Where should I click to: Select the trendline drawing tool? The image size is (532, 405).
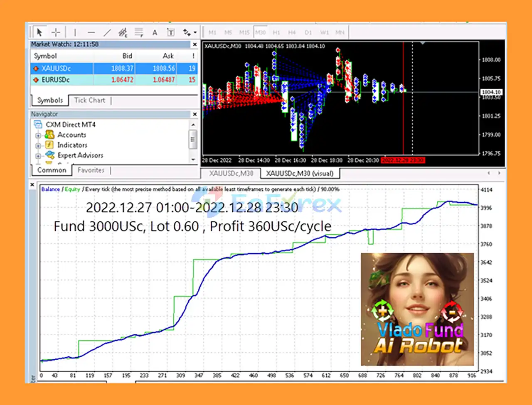click(x=107, y=32)
